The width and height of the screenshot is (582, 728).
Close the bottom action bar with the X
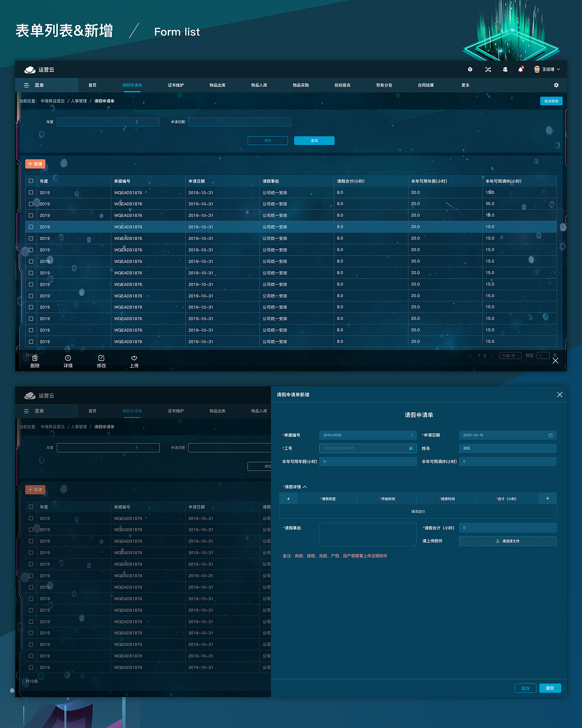[556, 360]
